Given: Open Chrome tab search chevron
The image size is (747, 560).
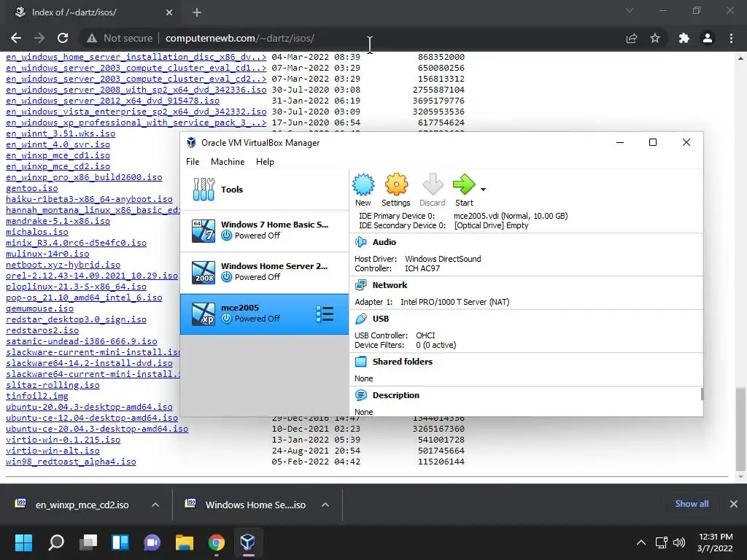Looking at the screenshot, I should coord(630,10).
